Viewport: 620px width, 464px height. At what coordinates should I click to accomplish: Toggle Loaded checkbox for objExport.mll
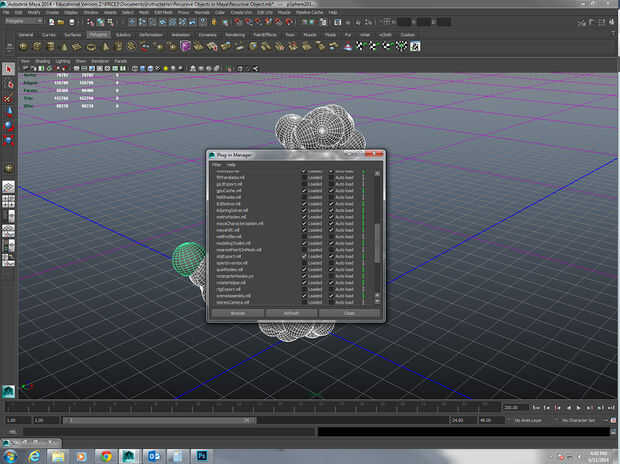pyautogui.click(x=304, y=256)
